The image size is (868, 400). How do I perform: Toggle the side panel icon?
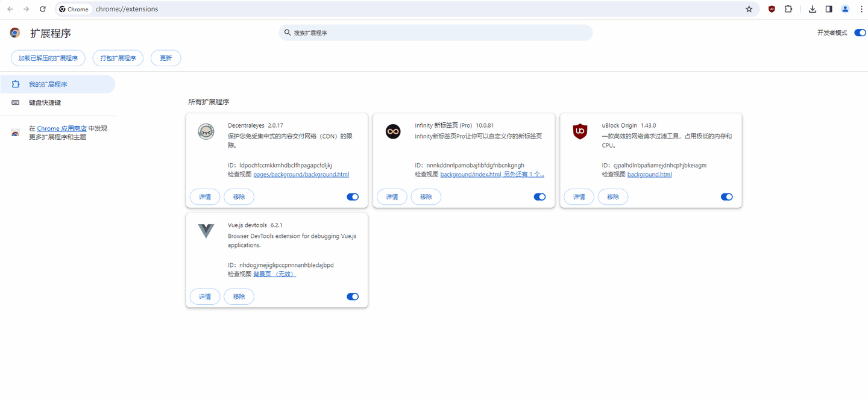tap(829, 9)
